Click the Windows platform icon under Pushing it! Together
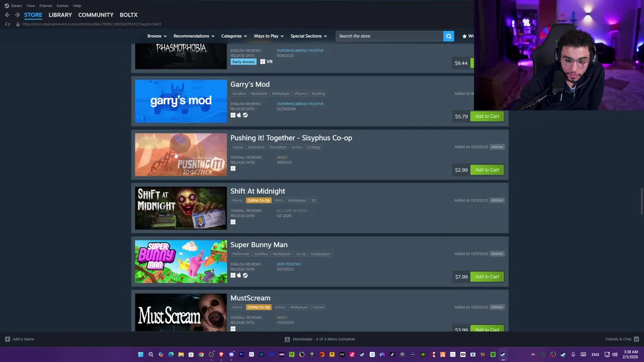 pyautogui.click(x=233, y=168)
